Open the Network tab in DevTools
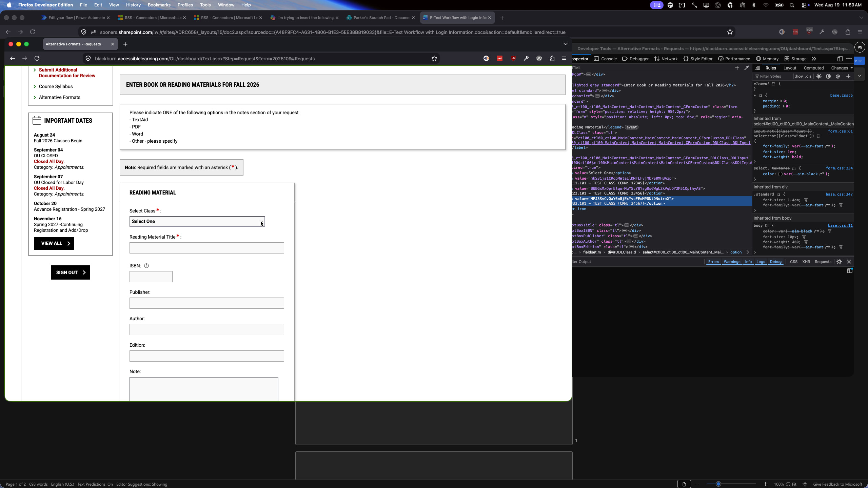Screen dimensions: 868x488 [666, 59]
